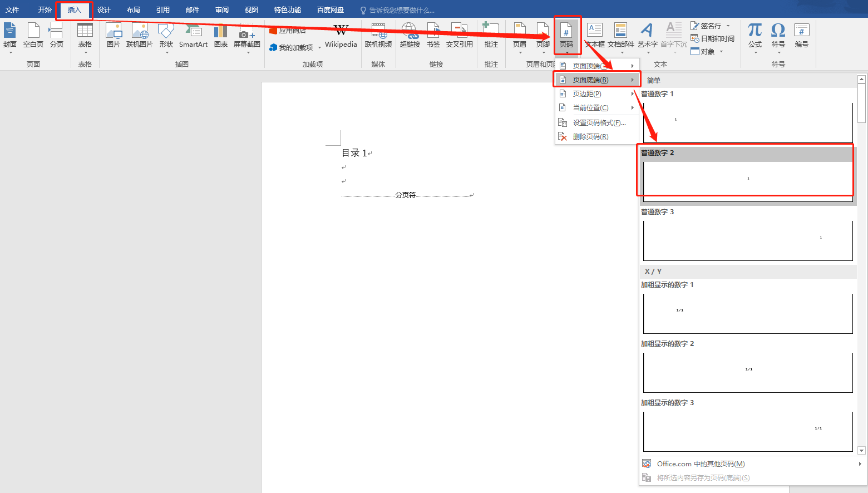Expand 当前位置 submenu
The image size is (868, 493).
click(597, 107)
